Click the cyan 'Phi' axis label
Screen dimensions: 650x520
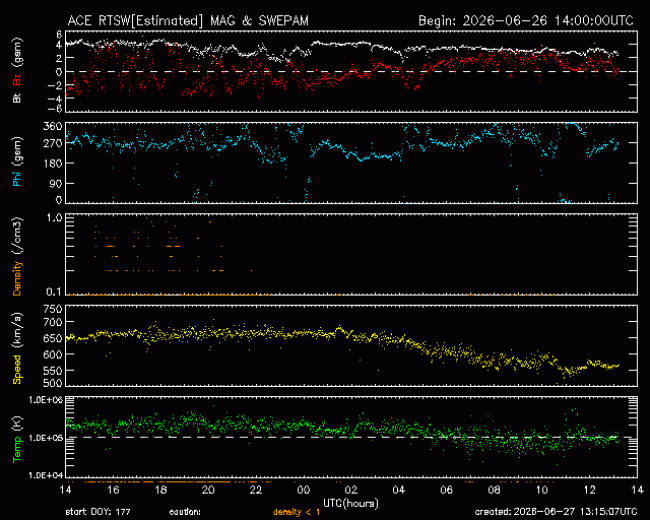coord(17,178)
